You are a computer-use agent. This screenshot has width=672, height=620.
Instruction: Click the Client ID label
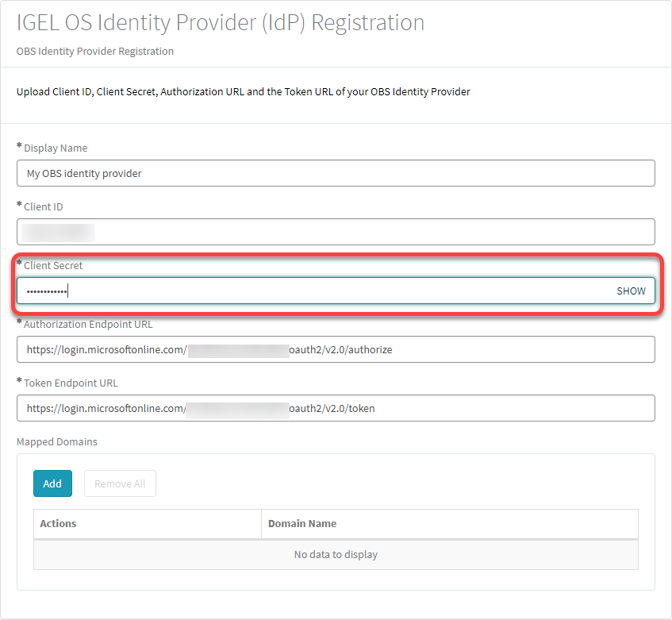[x=44, y=206]
